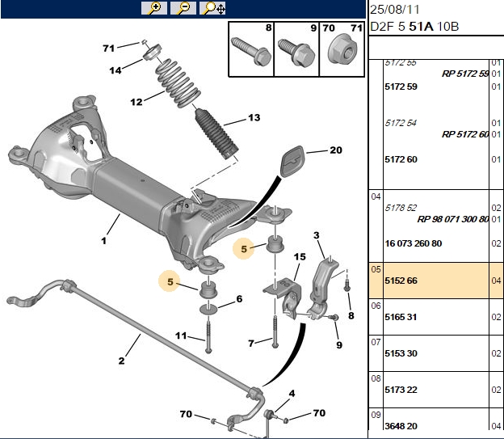The width and height of the screenshot is (504, 439).
Task: Select part label 2 for anti-roll bar
Action: click(x=121, y=361)
